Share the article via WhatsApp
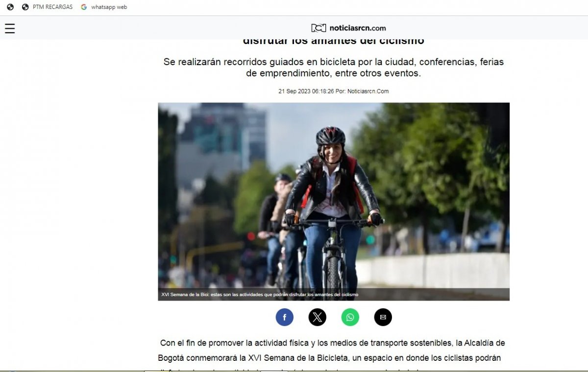 [350, 317]
